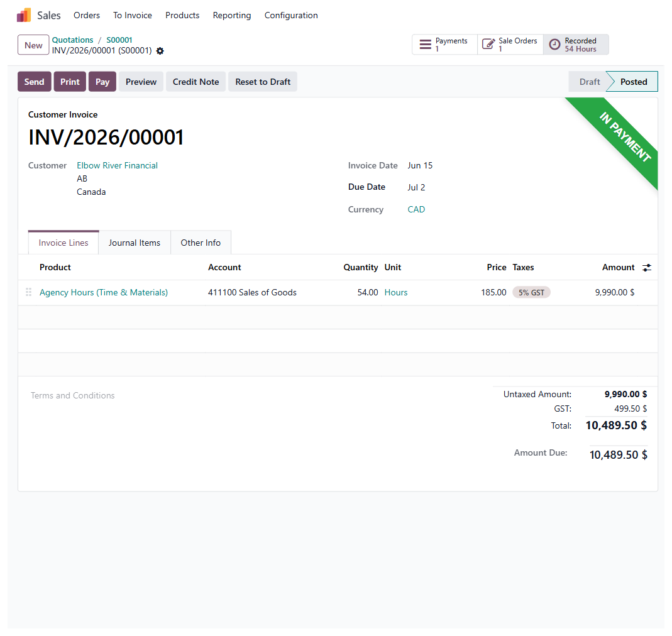Switch to the Other Info tab

(x=201, y=243)
